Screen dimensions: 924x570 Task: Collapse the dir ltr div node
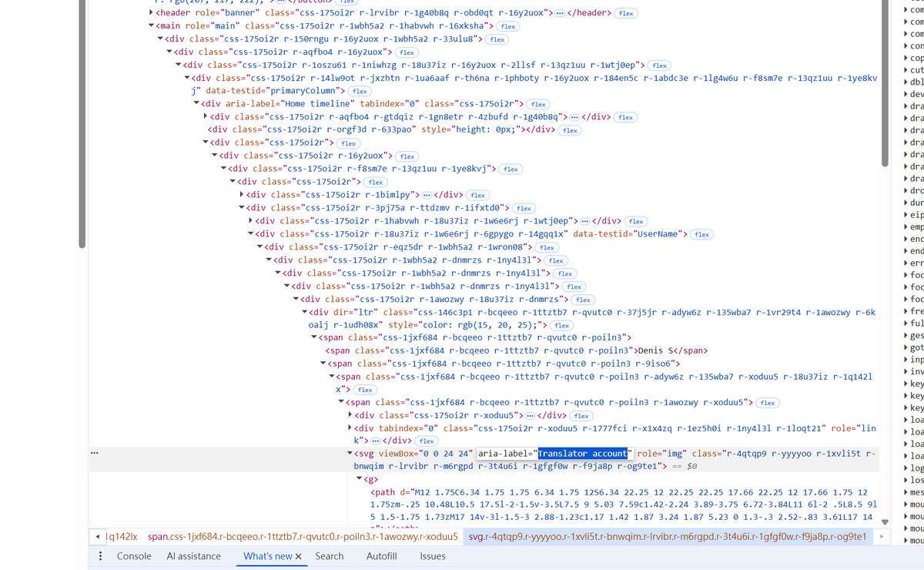pyautogui.click(x=304, y=312)
